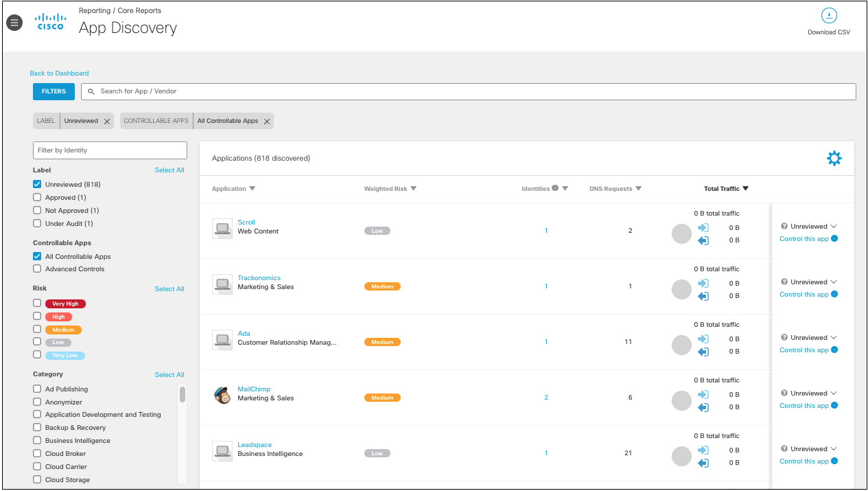The image size is (868, 491).
Task: Click MailChimp traffic pie chart circle
Action: click(x=681, y=401)
